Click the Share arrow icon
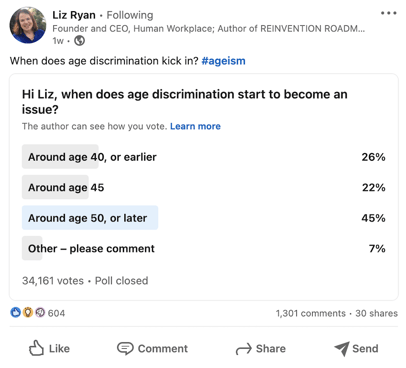Viewport: 406px width, 368px height. point(243,349)
